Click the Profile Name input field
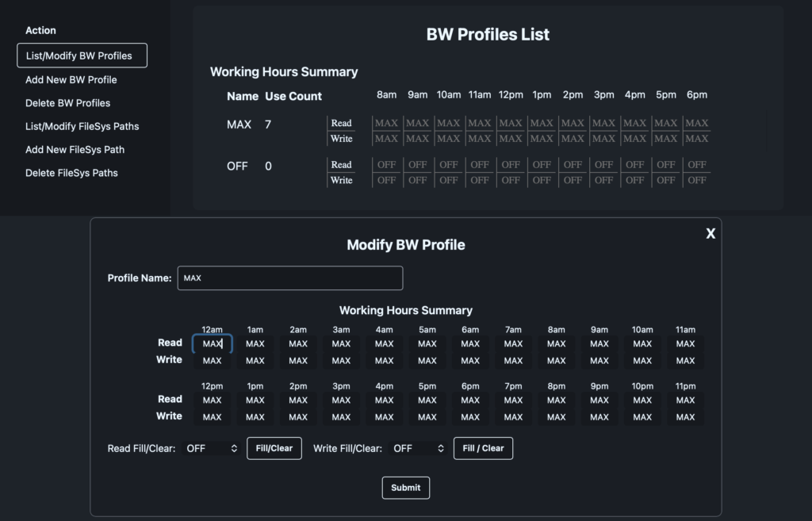This screenshot has height=521, width=812. 289,278
